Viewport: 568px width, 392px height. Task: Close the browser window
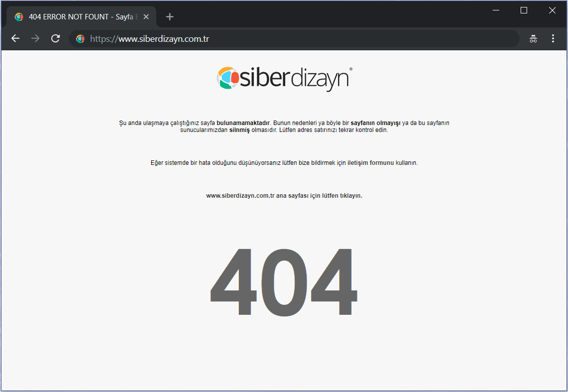(x=552, y=10)
